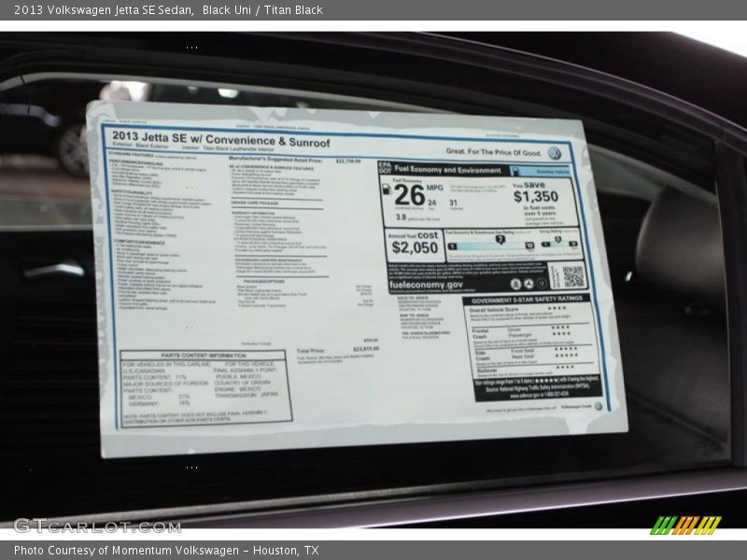Click the Smog Rating scale
The image size is (747, 560).
point(558,244)
